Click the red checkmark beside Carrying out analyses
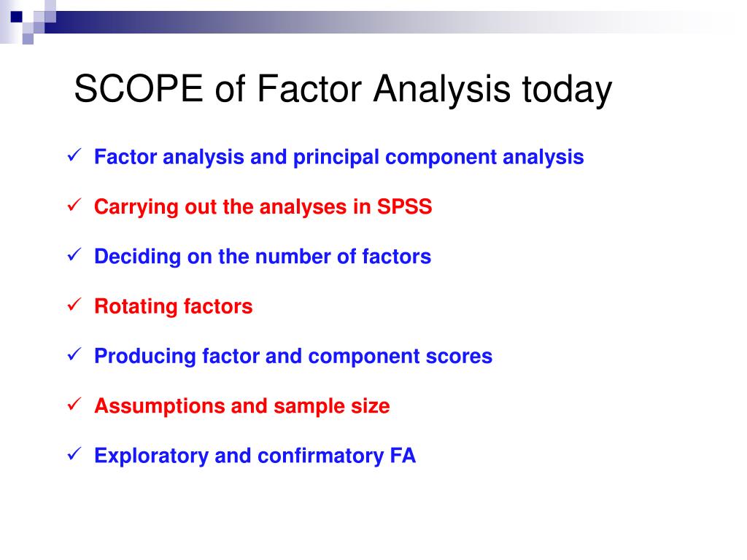The image size is (747, 560). pyautogui.click(x=74, y=205)
